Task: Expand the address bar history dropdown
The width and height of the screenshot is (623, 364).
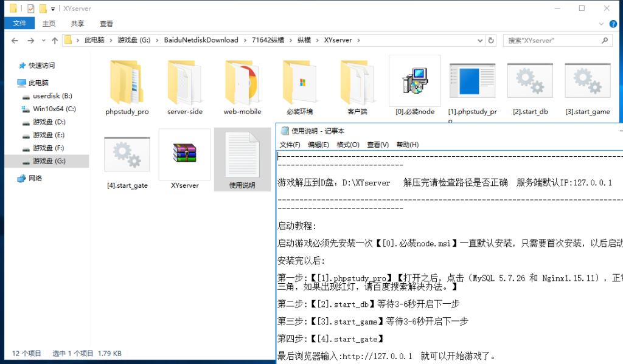Action: coord(480,41)
